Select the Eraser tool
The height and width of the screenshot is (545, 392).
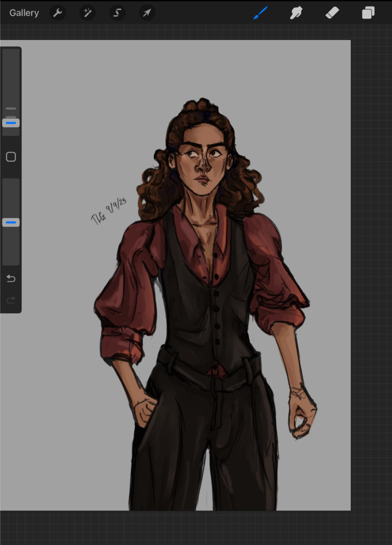click(332, 13)
